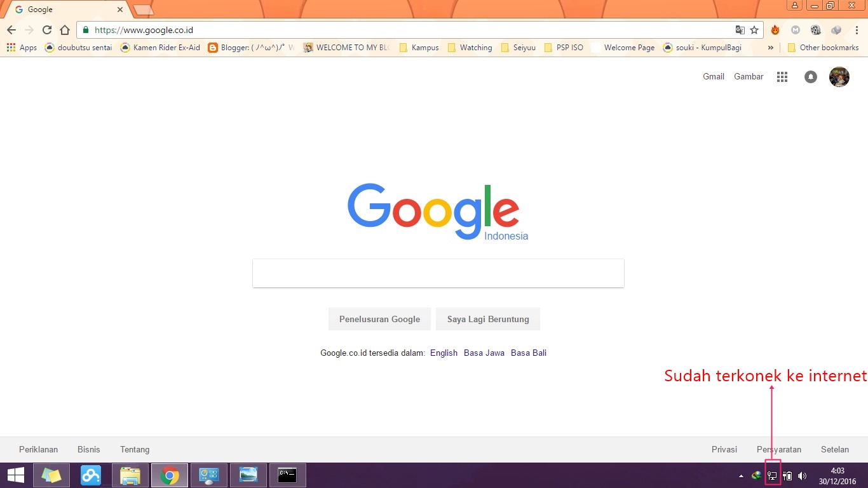Open the Welcome Page bookmark

(623, 48)
